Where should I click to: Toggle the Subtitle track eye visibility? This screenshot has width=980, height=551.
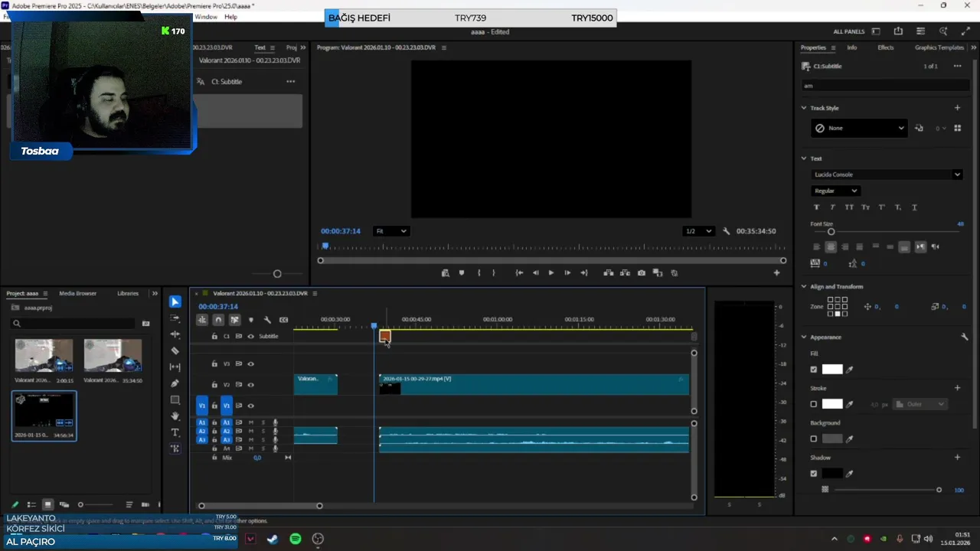tap(250, 336)
